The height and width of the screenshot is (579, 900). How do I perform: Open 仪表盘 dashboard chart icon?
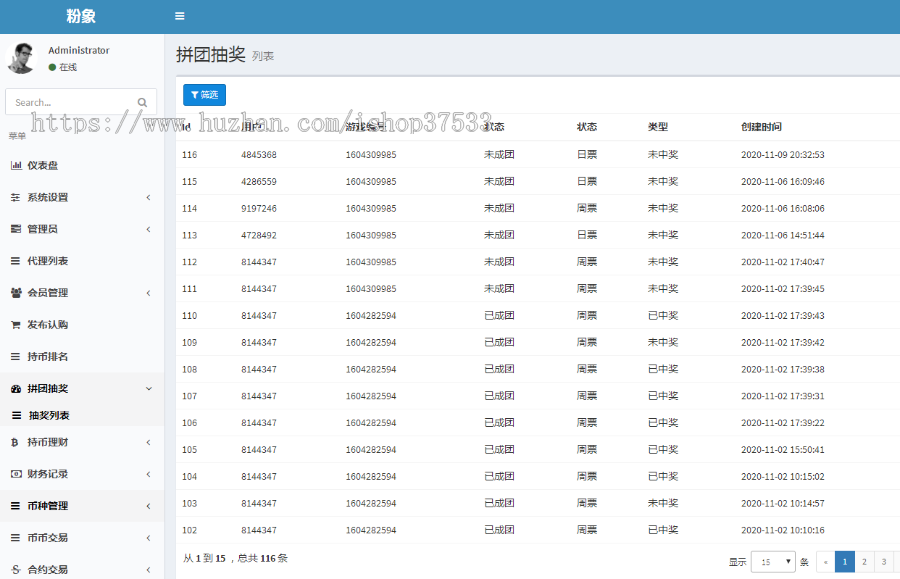(x=16, y=165)
